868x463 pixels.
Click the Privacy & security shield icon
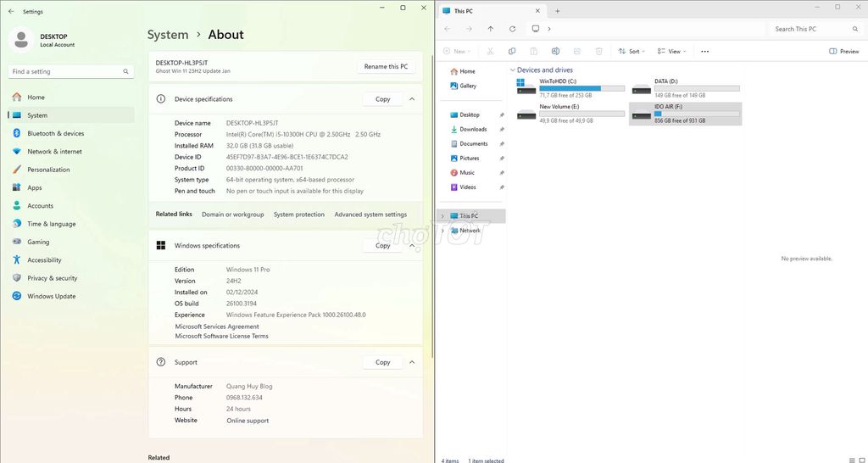click(x=17, y=278)
